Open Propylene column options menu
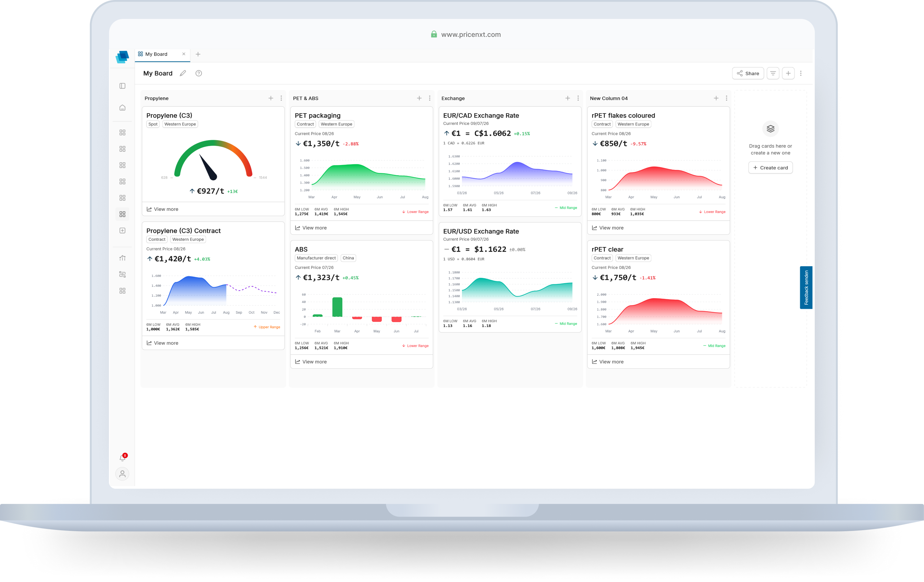The height and width of the screenshot is (582, 924). coord(281,98)
